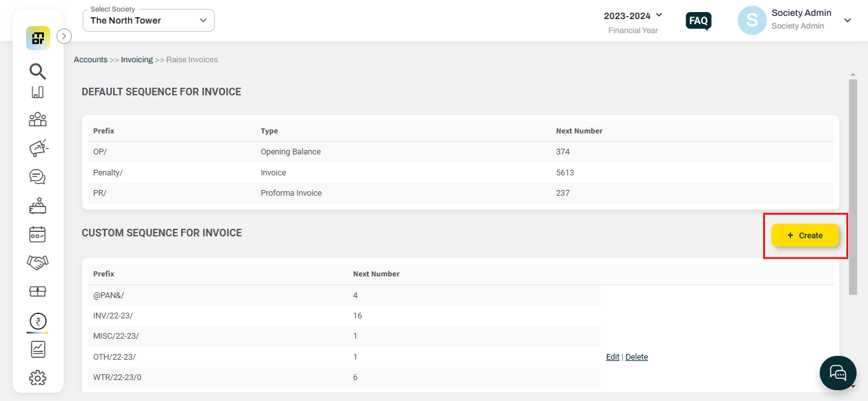Edit the OTH/22-23/ sequence
868x401 pixels.
(x=612, y=357)
